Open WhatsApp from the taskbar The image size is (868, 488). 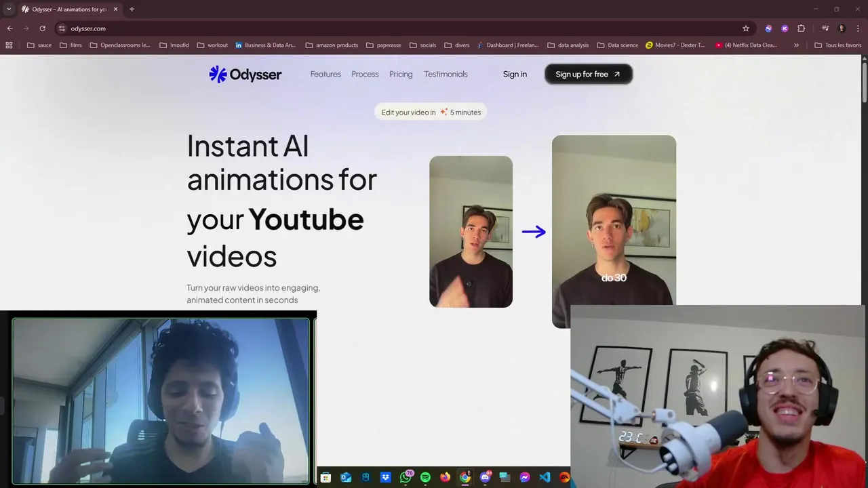click(x=406, y=477)
